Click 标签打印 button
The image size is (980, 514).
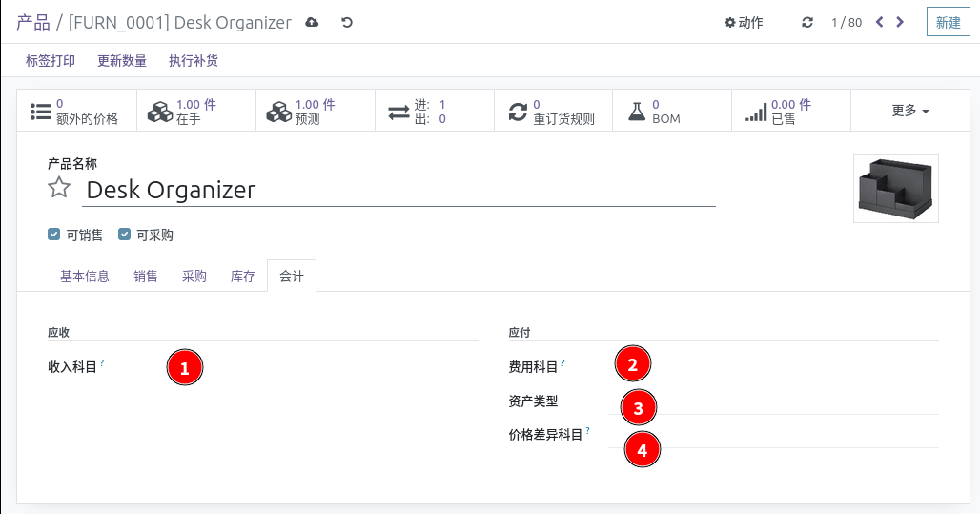pos(51,61)
